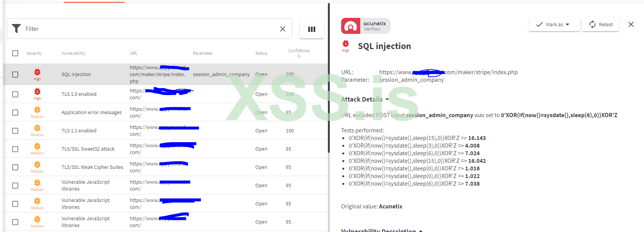Tick the checkbox for TLS 1.1 enabled row

[15, 131]
